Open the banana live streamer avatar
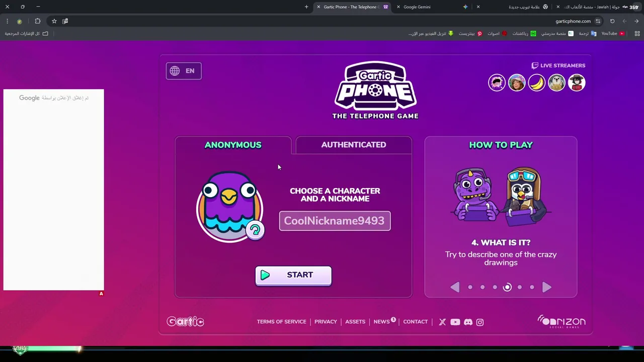 click(537, 82)
